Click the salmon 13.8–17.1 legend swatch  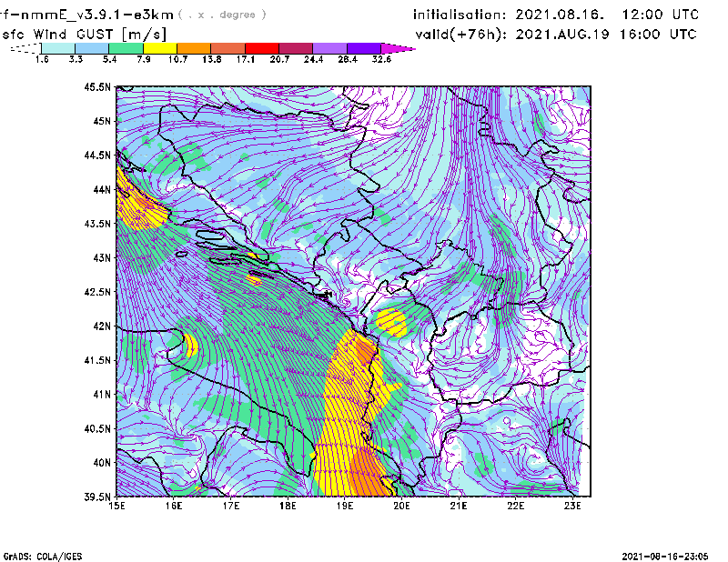pos(228,48)
